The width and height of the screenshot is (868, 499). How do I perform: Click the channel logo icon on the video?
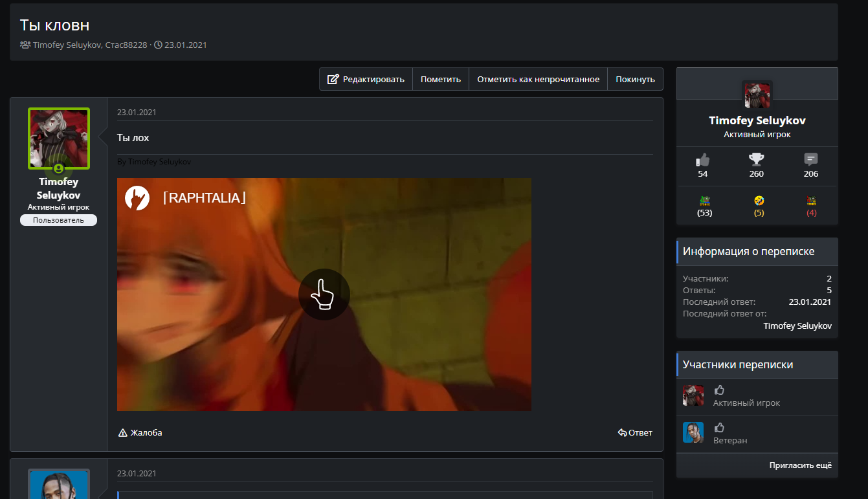(137, 198)
